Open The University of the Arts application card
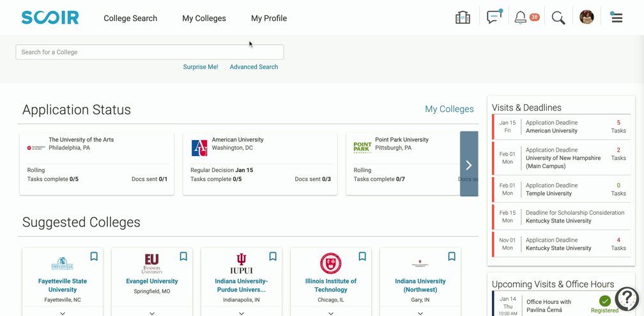This screenshot has height=316, width=644. [x=97, y=164]
